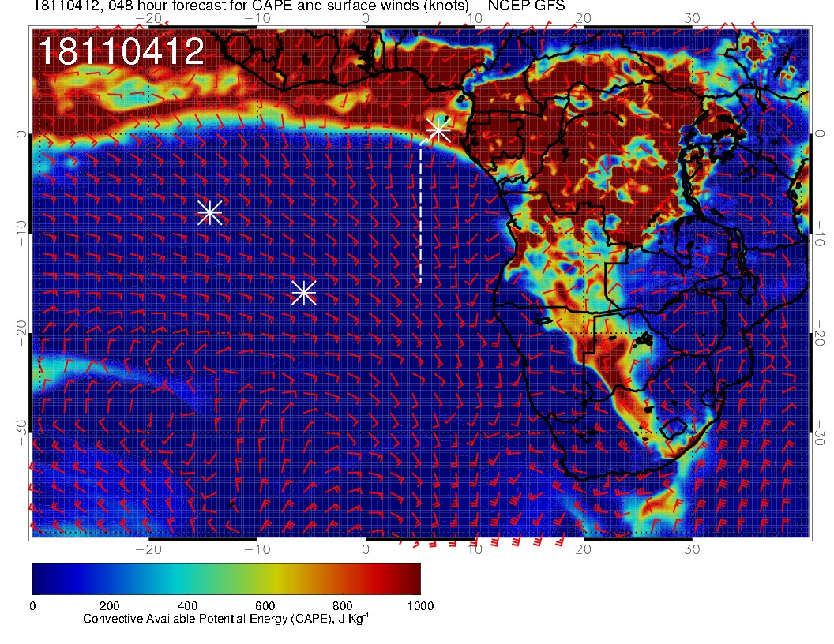Click the -10 longitude label on the bottom axis
The height and width of the screenshot is (644, 834).
tap(257, 549)
